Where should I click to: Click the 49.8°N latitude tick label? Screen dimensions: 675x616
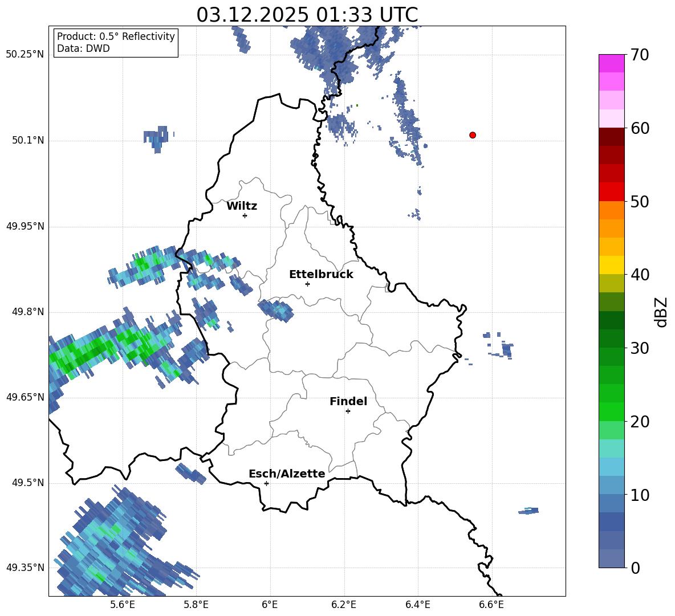(27, 312)
